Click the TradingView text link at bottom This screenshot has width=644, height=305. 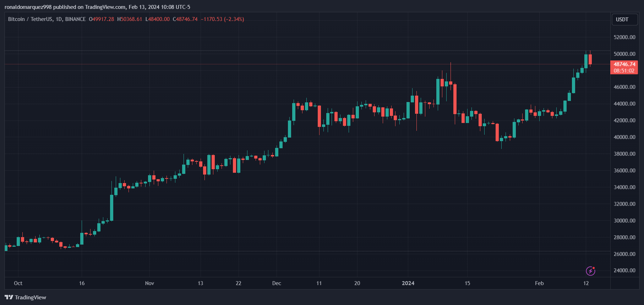point(31,297)
